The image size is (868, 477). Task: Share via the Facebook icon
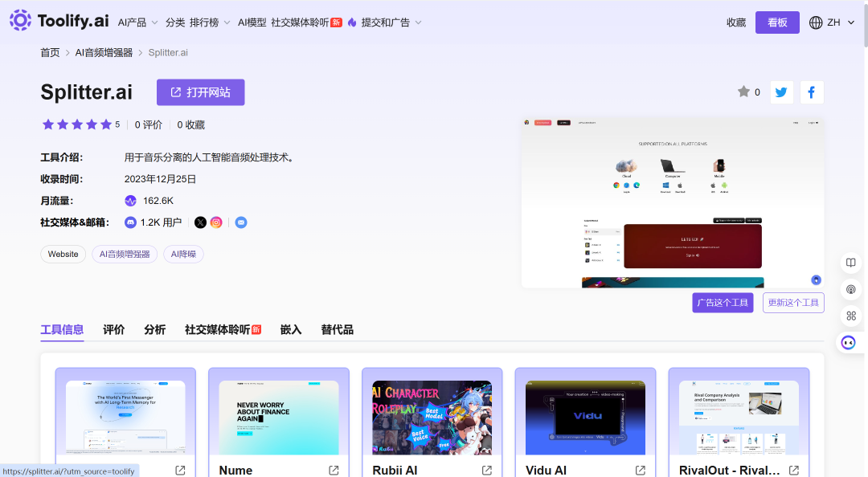click(812, 92)
